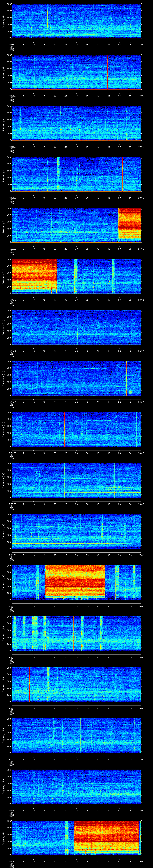Click the Frequency (Hz) axis label of the 17:25:00 panel

pyautogui.click(x=3, y=480)
